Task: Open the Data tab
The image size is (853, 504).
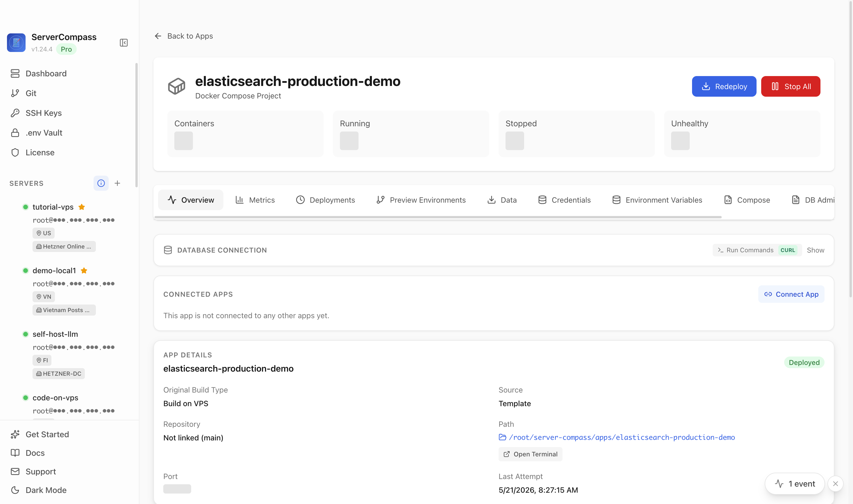Action: [502, 200]
